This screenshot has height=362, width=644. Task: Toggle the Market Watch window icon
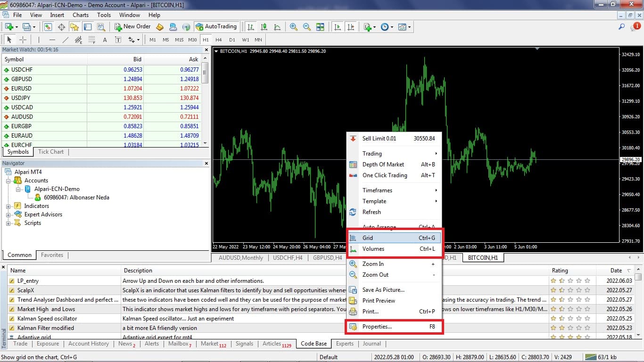tap(48, 27)
